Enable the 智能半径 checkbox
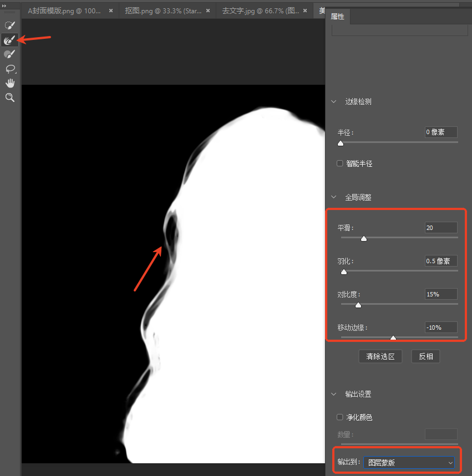 tap(340, 163)
